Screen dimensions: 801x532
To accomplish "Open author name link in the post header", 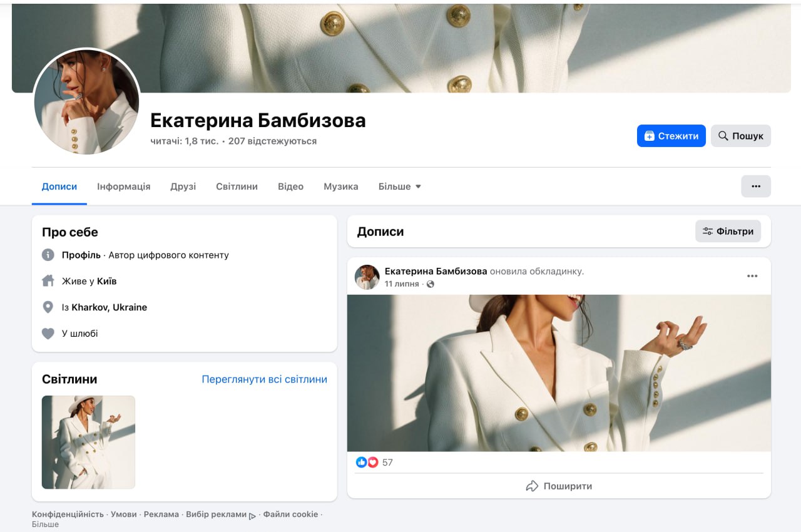I will tap(436, 271).
